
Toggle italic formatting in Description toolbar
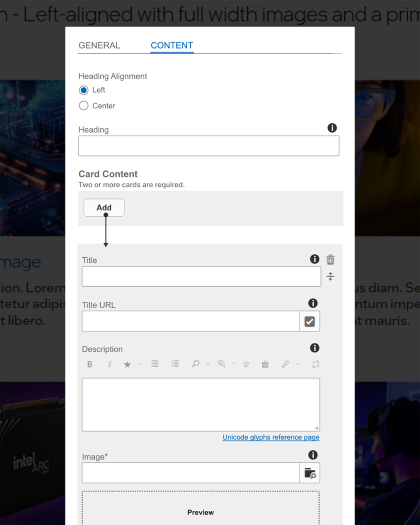point(110,364)
